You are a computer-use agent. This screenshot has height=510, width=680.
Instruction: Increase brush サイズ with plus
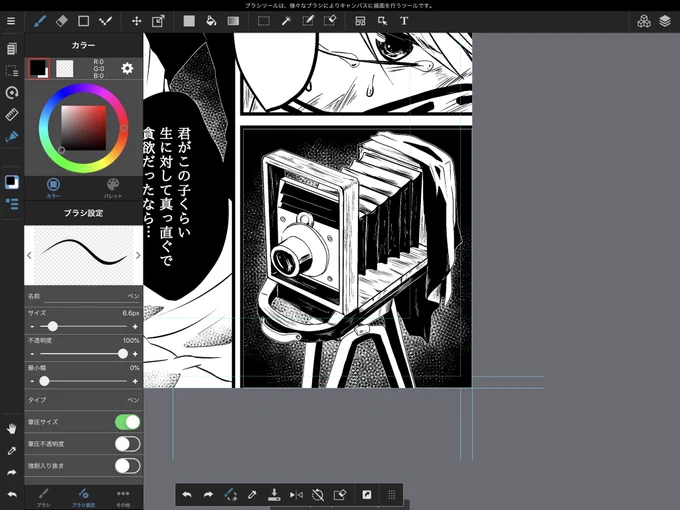click(135, 327)
